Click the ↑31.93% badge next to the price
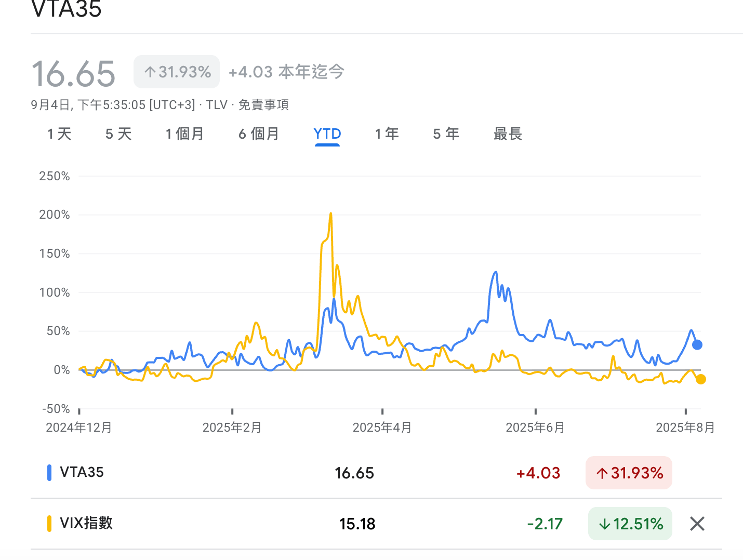The image size is (743, 560). point(176,72)
